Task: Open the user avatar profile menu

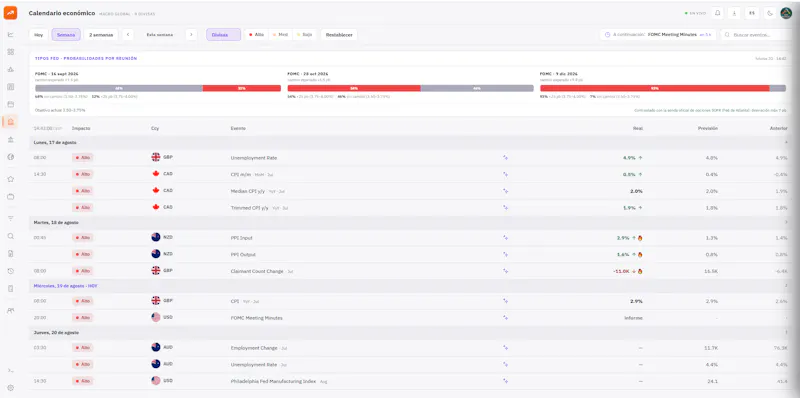Action: coord(786,13)
